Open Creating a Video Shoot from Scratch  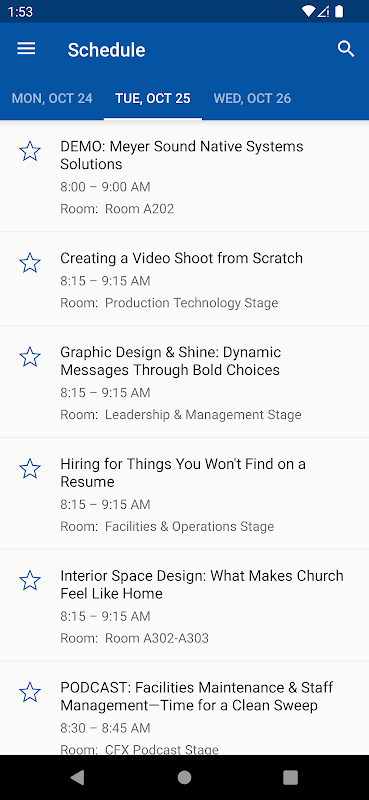pyautogui.click(x=184, y=279)
